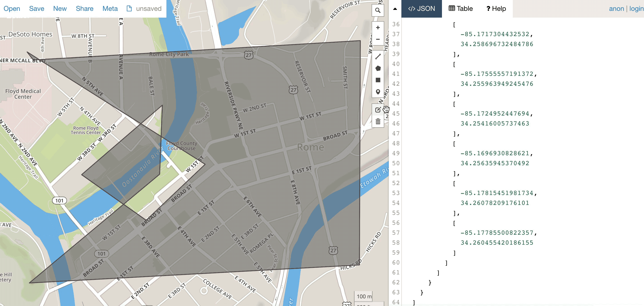Click New to start a new map
The height and width of the screenshot is (306, 644).
(x=60, y=9)
